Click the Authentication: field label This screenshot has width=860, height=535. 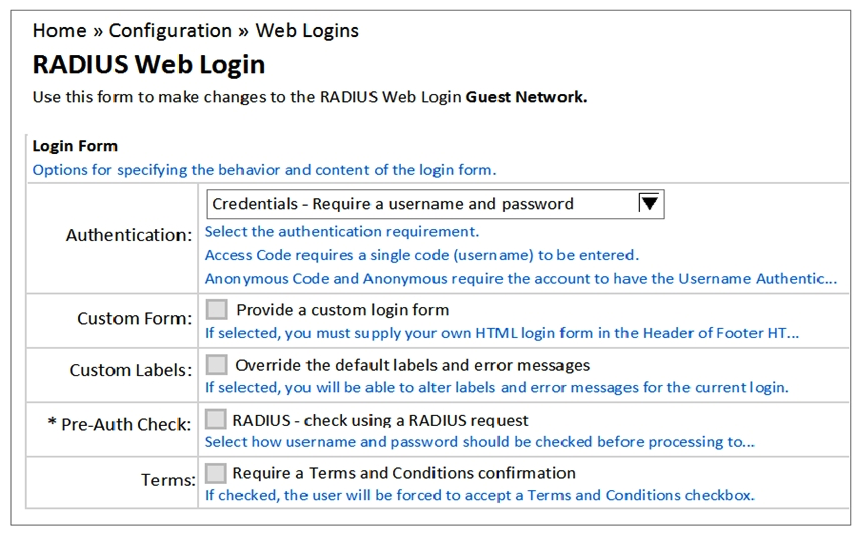(x=129, y=235)
